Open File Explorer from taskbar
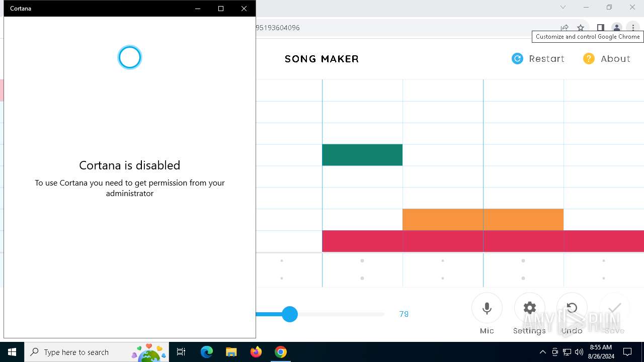Screen dimensions: 644x362 coord(231,352)
